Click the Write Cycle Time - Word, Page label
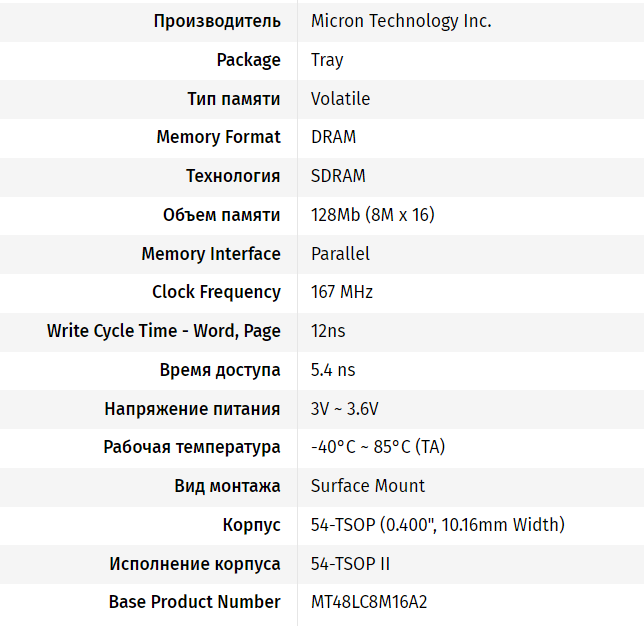The image size is (644, 626). pos(164,331)
